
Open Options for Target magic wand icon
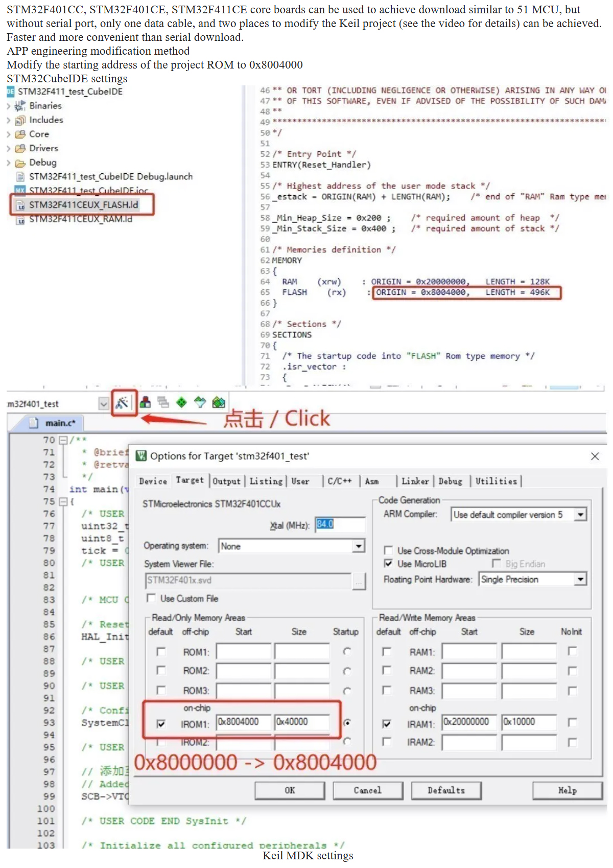tap(122, 403)
